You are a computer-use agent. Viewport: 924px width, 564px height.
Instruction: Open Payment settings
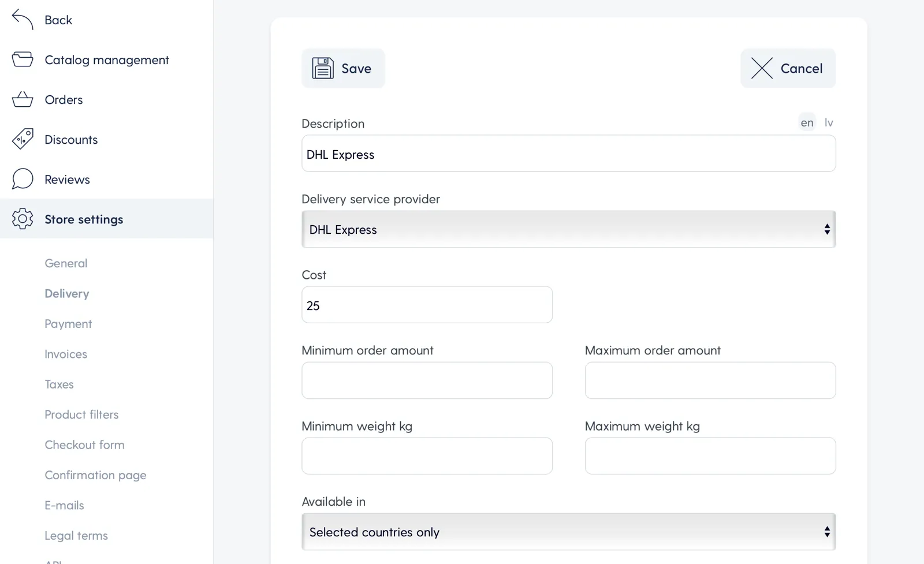click(x=68, y=324)
